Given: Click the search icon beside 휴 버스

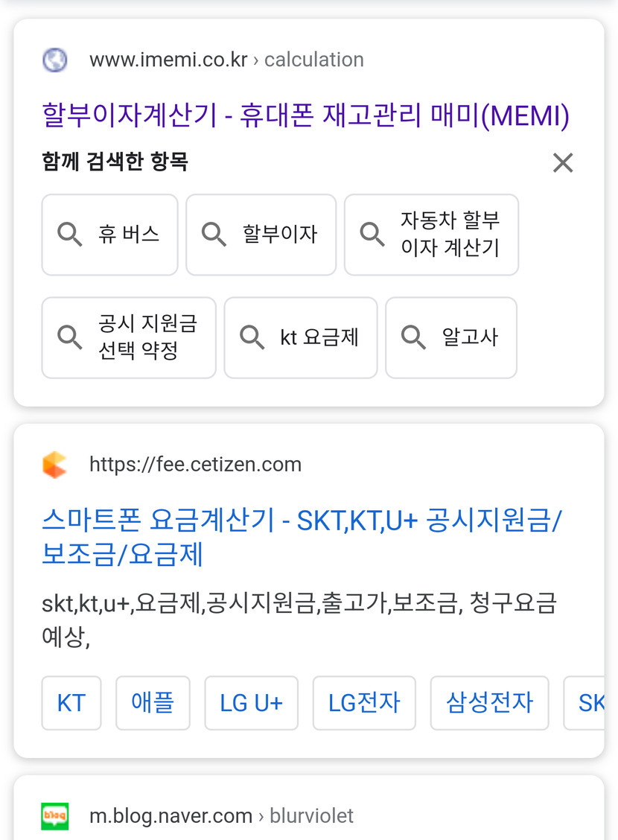Looking at the screenshot, I should pyautogui.click(x=70, y=235).
